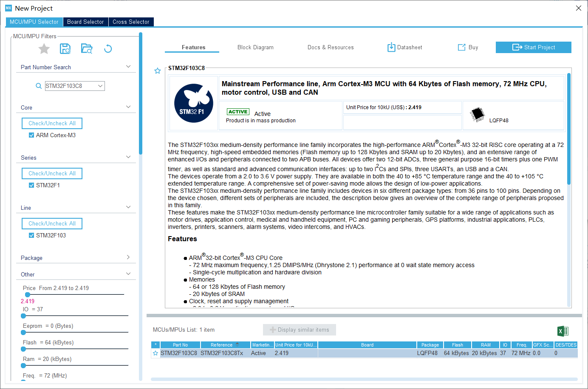Collapse the Other filter section

point(128,274)
